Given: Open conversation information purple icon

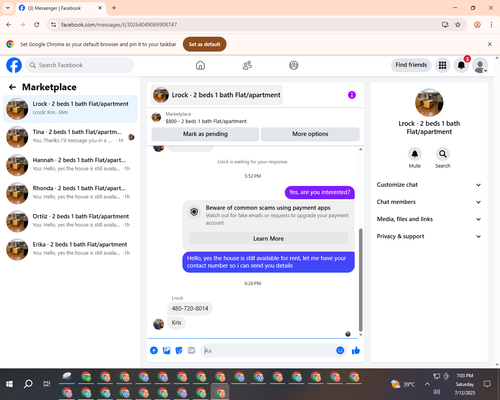Looking at the screenshot, I should pyautogui.click(x=352, y=95).
